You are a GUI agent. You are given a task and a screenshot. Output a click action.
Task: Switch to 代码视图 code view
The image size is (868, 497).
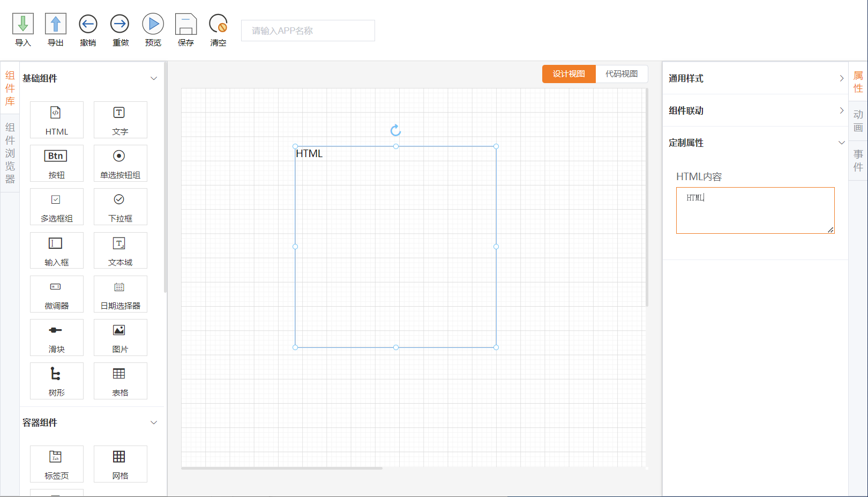point(622,74)
